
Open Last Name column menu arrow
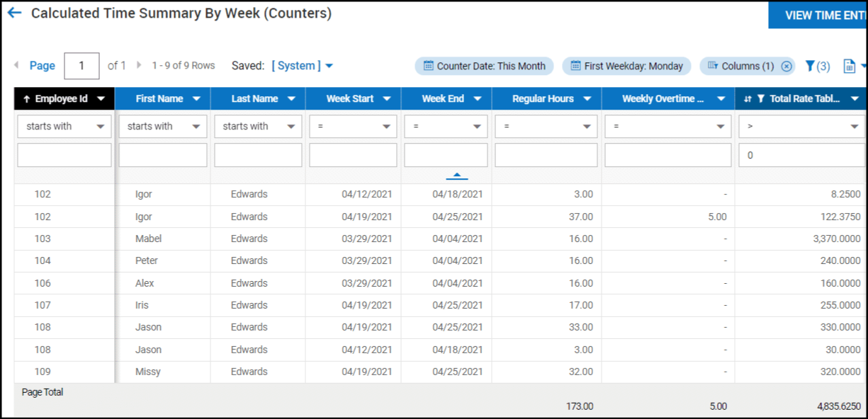point(291,99)
